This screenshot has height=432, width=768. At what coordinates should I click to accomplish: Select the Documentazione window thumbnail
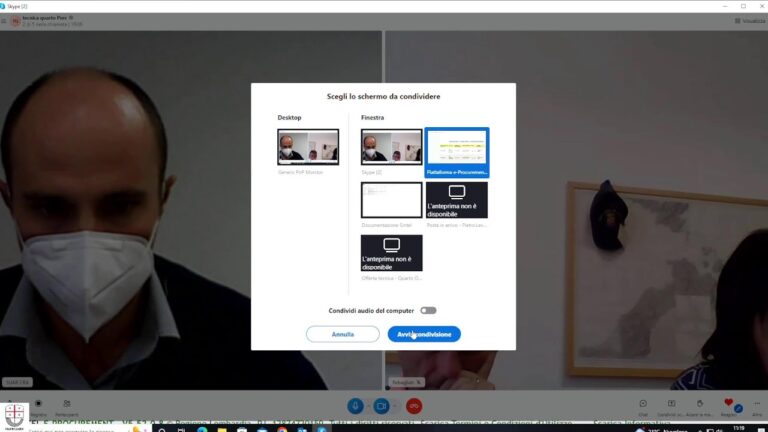(391, 200)
